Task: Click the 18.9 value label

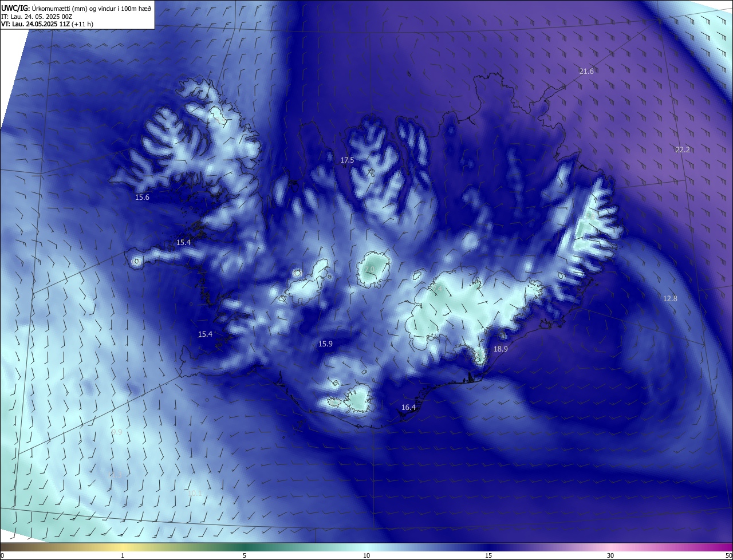Action: pyautogui.click(x=501, y=349)
